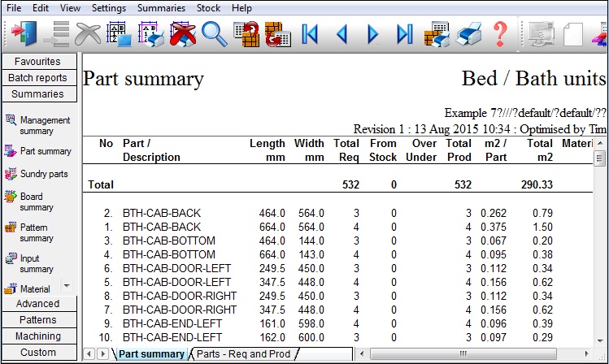Viewport: 609px width, 364px height.
Task: Click horizontal scrollbar left arrow
Action: click(362, 353)
